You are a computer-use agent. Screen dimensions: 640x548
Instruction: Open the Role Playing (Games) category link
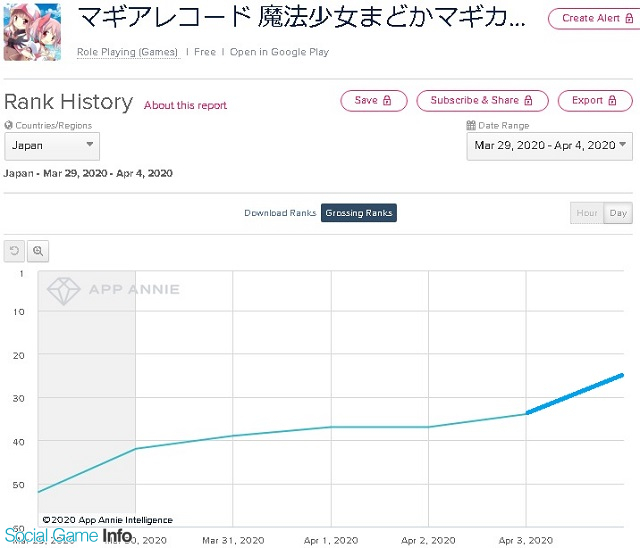pyautogui.click(x=127, y=52)
